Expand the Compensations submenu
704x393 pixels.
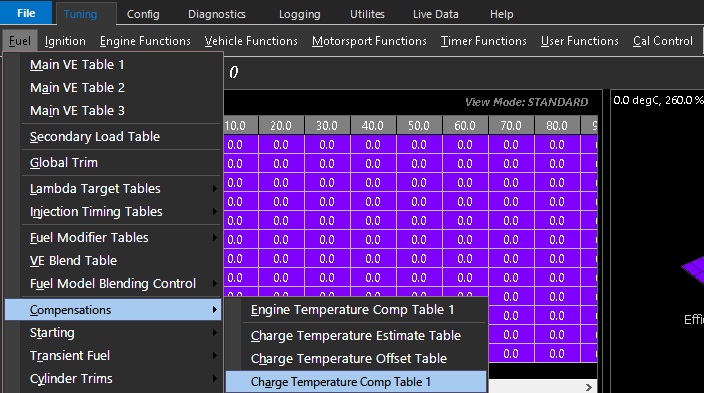click(x=113, y=310)
